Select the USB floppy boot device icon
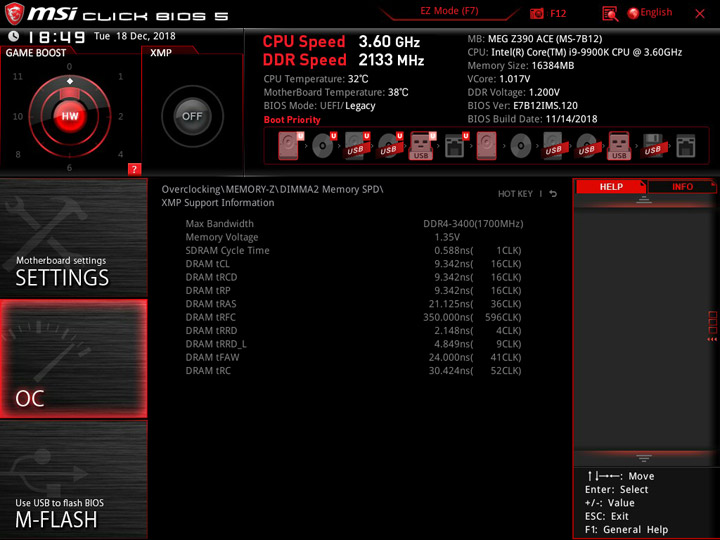Image resolution: width=720 pixels, height=540 pixels. coord(652,146)
